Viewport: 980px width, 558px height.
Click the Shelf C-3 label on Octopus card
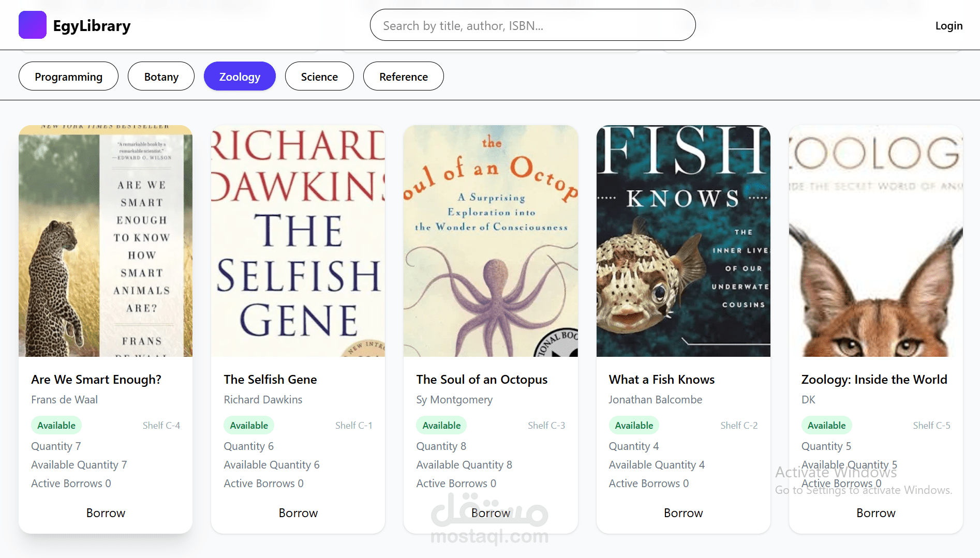click(x=546, y=425)
